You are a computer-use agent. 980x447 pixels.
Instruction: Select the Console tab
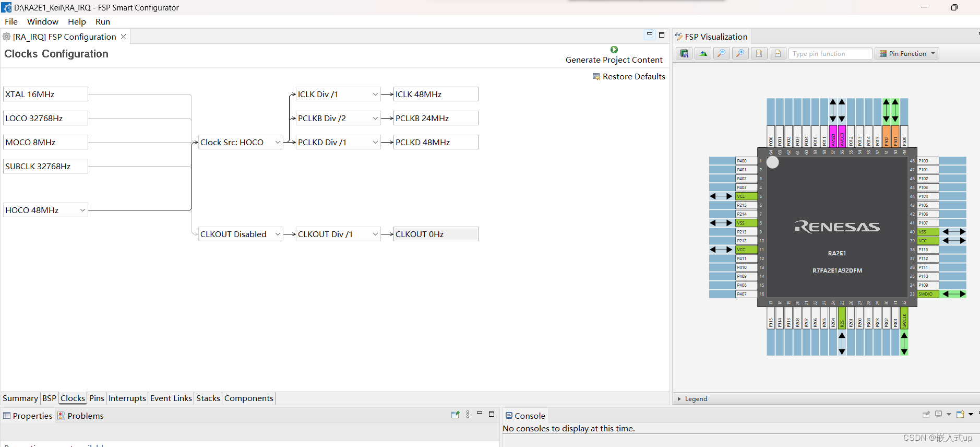pos(525,416)
